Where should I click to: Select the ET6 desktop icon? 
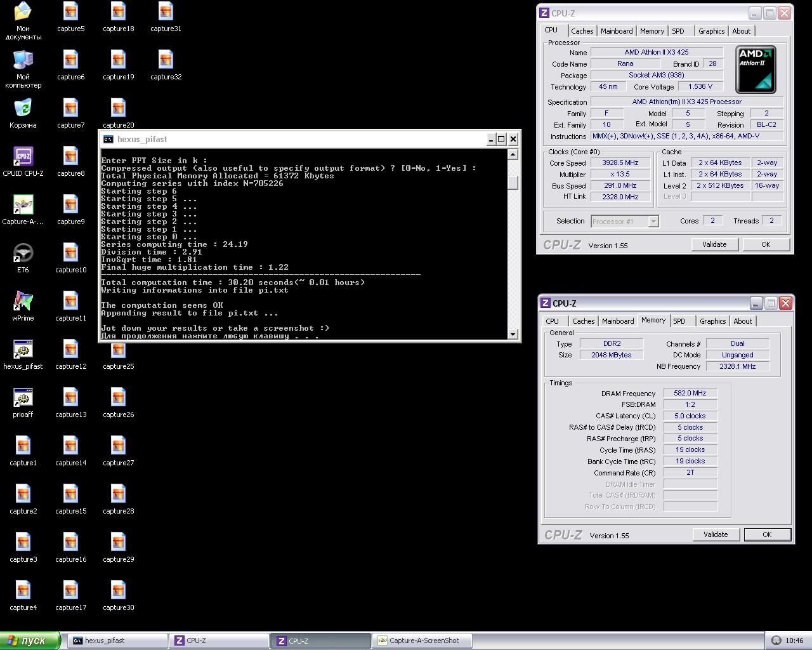pos(23,258)
